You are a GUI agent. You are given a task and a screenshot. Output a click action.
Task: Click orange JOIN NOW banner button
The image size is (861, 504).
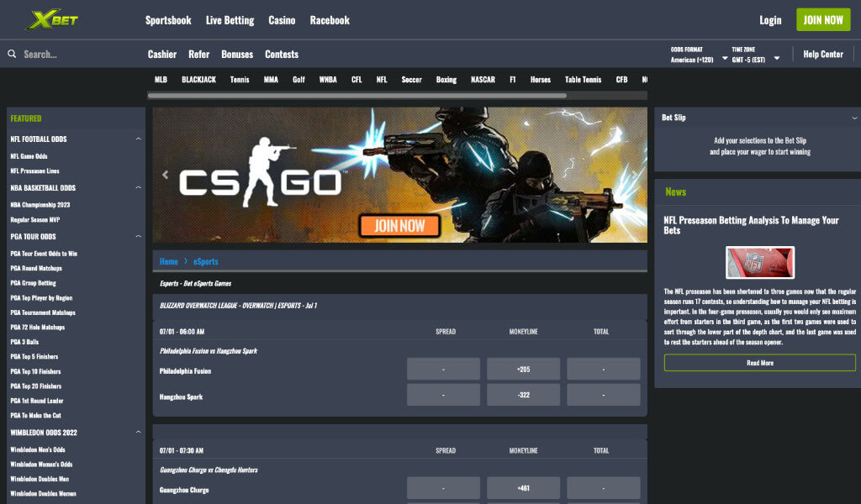pos(399,225)
